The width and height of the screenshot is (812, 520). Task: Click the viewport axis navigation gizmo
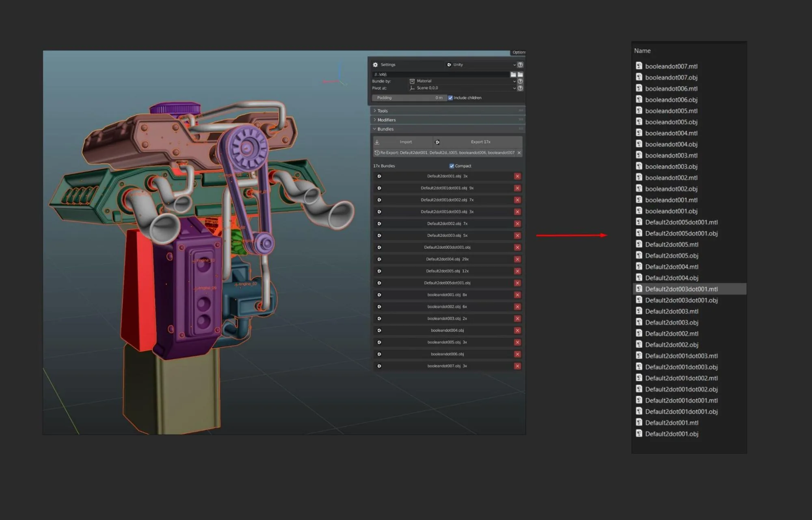[336, 75]
